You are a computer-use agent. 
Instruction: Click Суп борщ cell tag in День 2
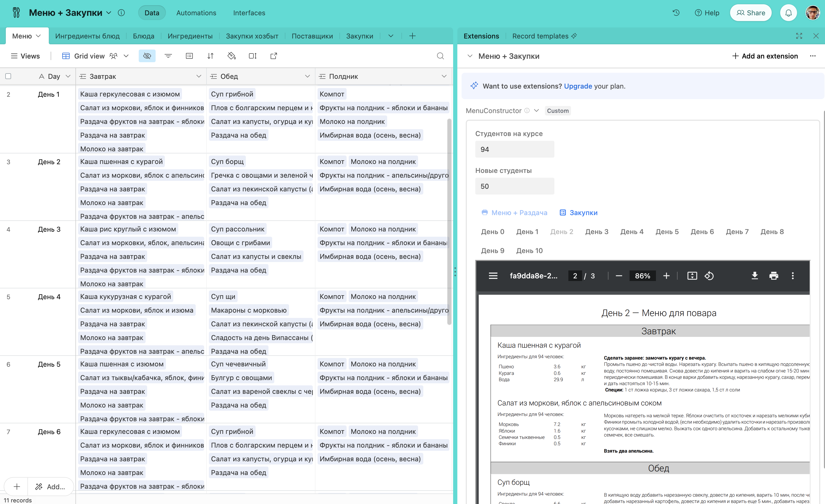coord(227,162)
